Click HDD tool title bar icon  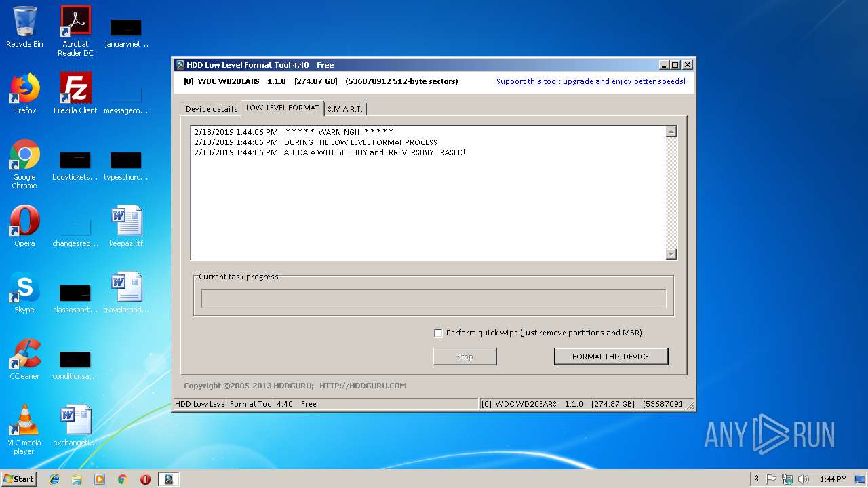[x=180, y=65]
